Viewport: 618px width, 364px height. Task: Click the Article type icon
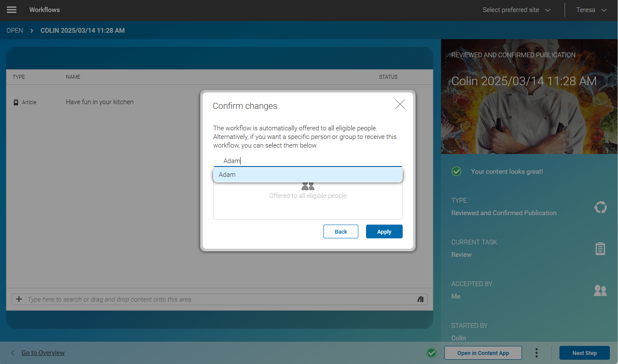[x=16, y=102]
